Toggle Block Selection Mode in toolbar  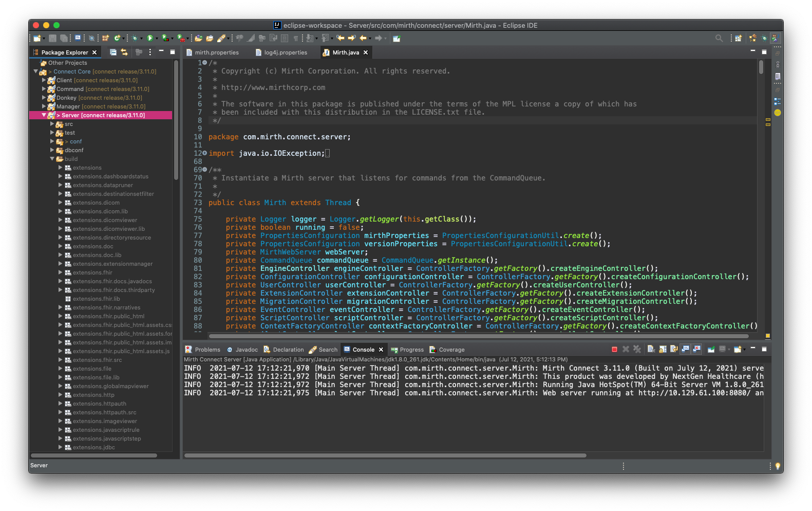click(284, 38)
